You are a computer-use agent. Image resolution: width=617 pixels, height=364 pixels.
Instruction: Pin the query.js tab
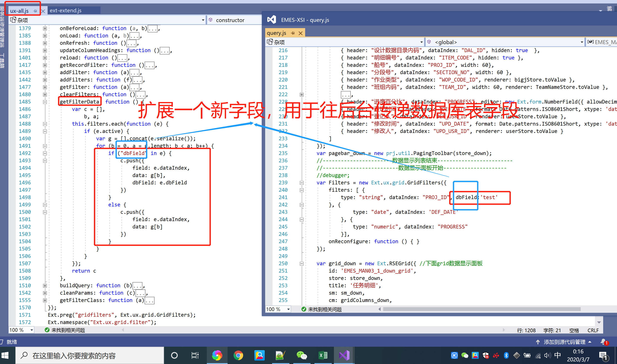click(293, 33)
